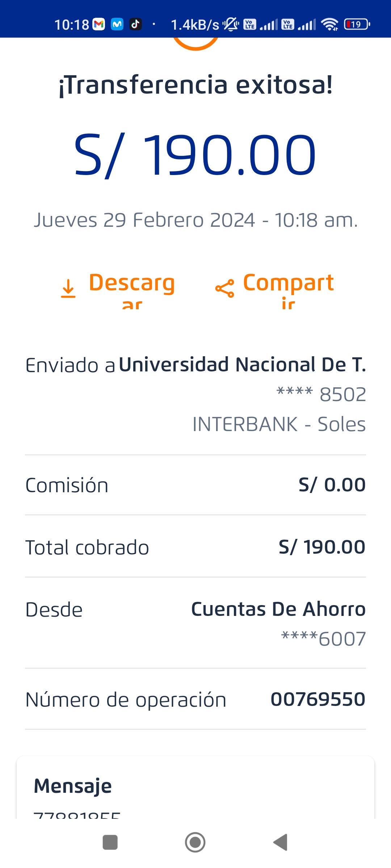Image resolution: width=391 pixels, height=868 pixels.
Task: Tap the TikTok notification icon
Action: (135, 24)
